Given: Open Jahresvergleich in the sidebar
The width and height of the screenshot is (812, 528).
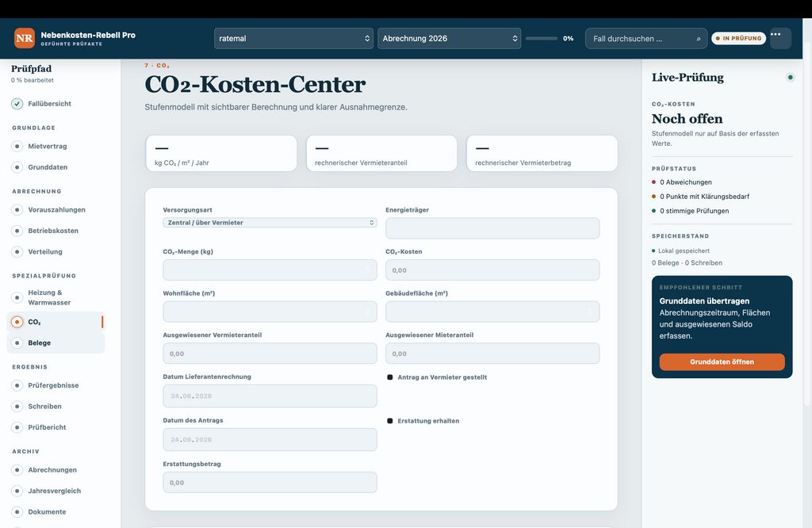Looking at the screenshot, I should click(55, 491).
